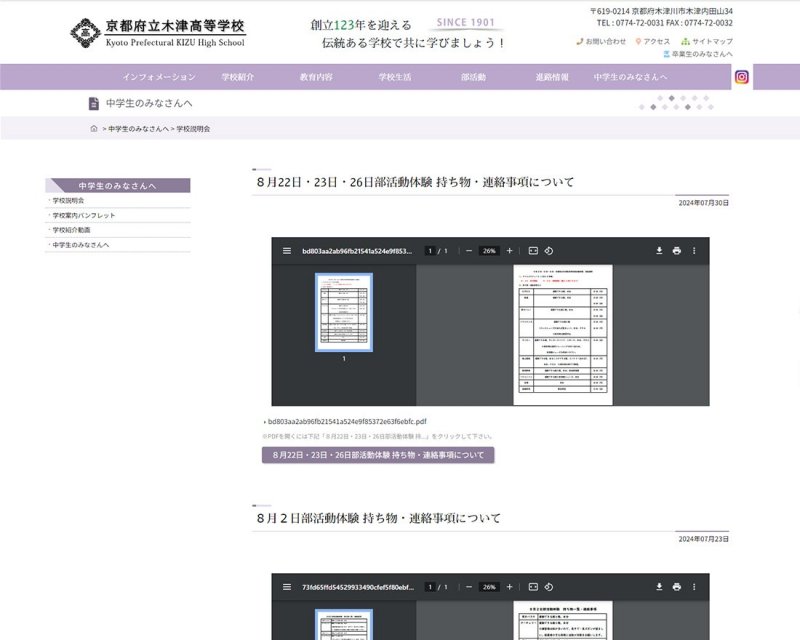Viewport: 800px width, 640px height.
Task: Zoom out on first PDF with minus
Action: pos(469,251)
